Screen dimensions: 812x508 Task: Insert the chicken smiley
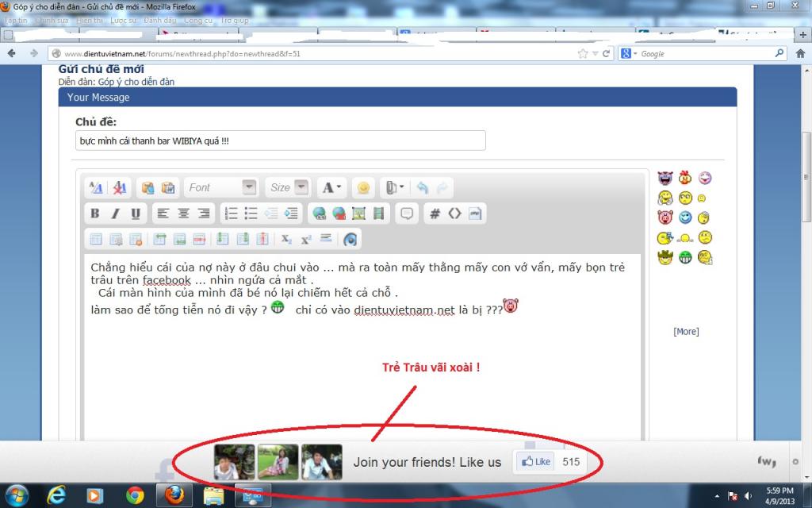685,178
